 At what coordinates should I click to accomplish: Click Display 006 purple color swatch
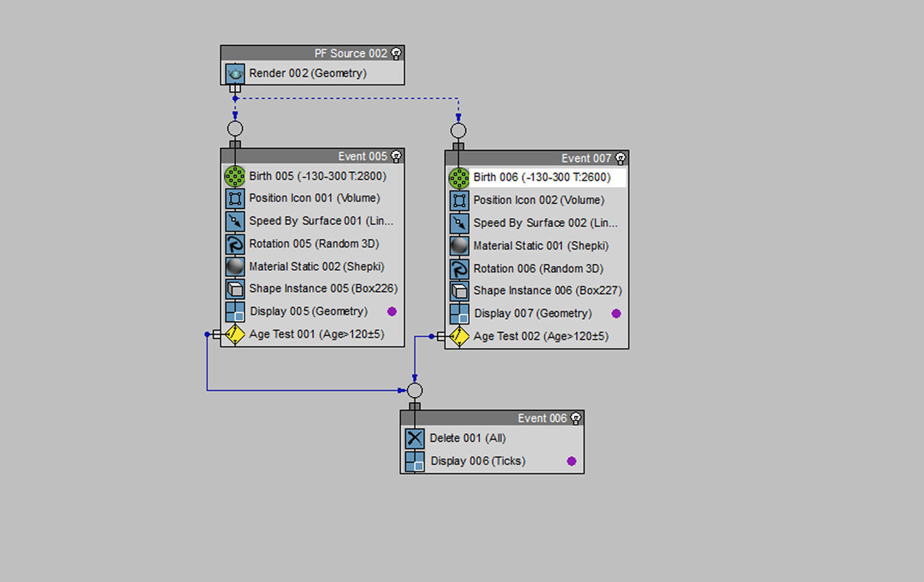coord(572,461)
